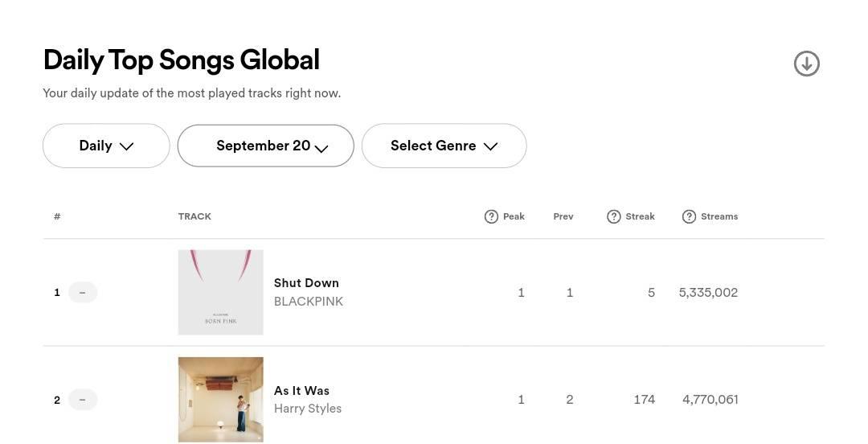
Task: Show the Streams column help icon
Action: [689, 216]
